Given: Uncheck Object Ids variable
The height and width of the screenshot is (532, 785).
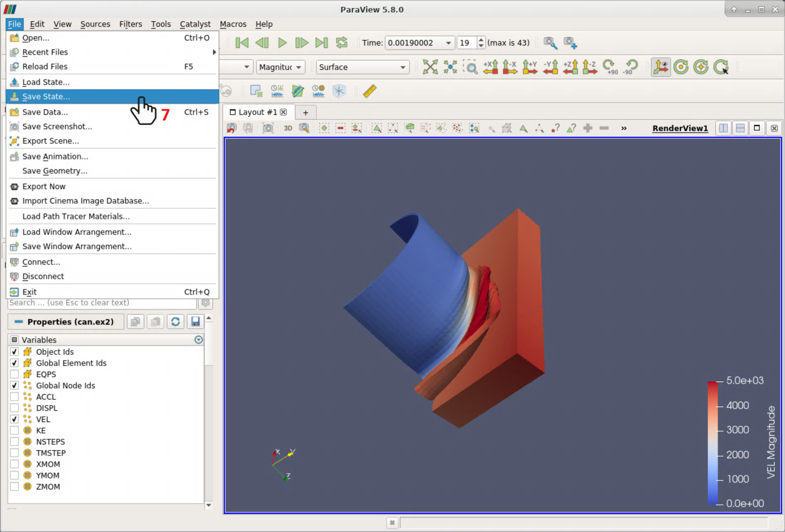Looking at the screenshot, I should pyautogui.click(x=14, y=352).
